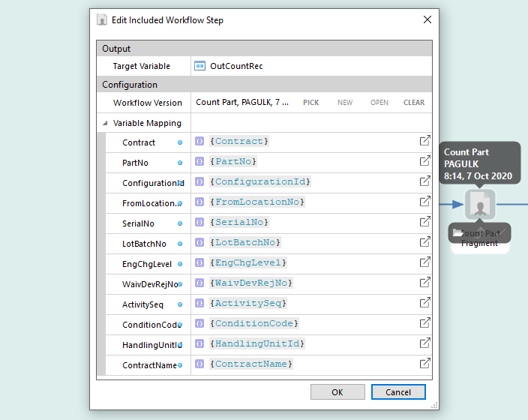This screenshot has height=420, width=528.
Task: Click pop-out icon for ActivitySeq mapping
Action: pyautogui.click(x=424, y=303)
